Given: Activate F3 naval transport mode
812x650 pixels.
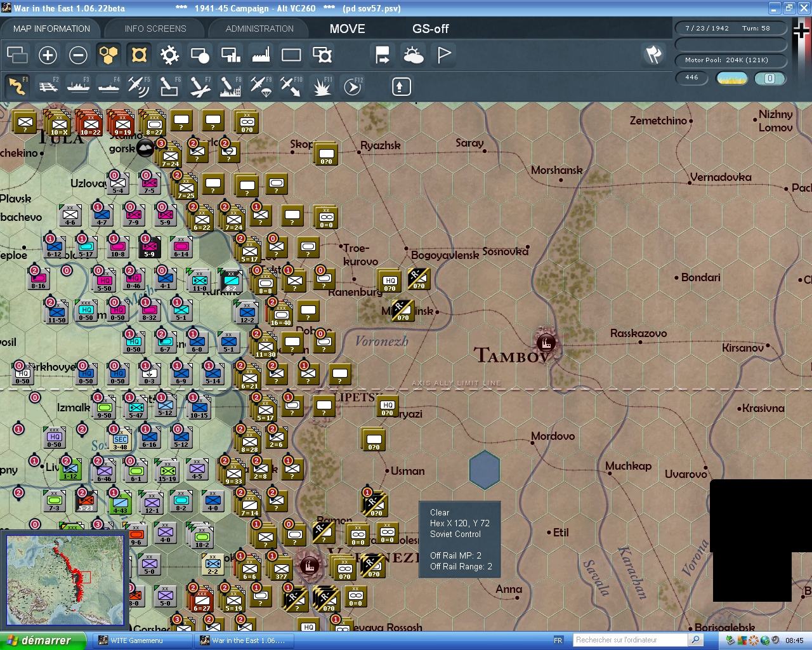Looking at the screenshot, I should tap(79, 86).
